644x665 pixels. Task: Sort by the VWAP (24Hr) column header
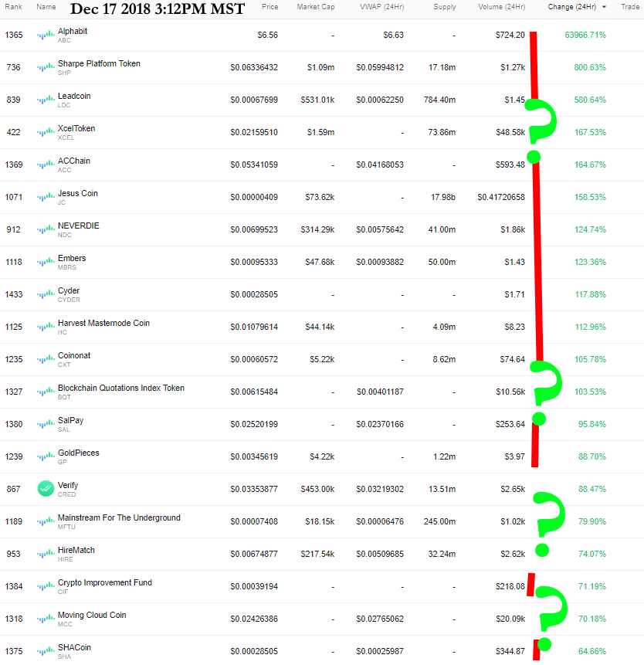pos(381,7)
